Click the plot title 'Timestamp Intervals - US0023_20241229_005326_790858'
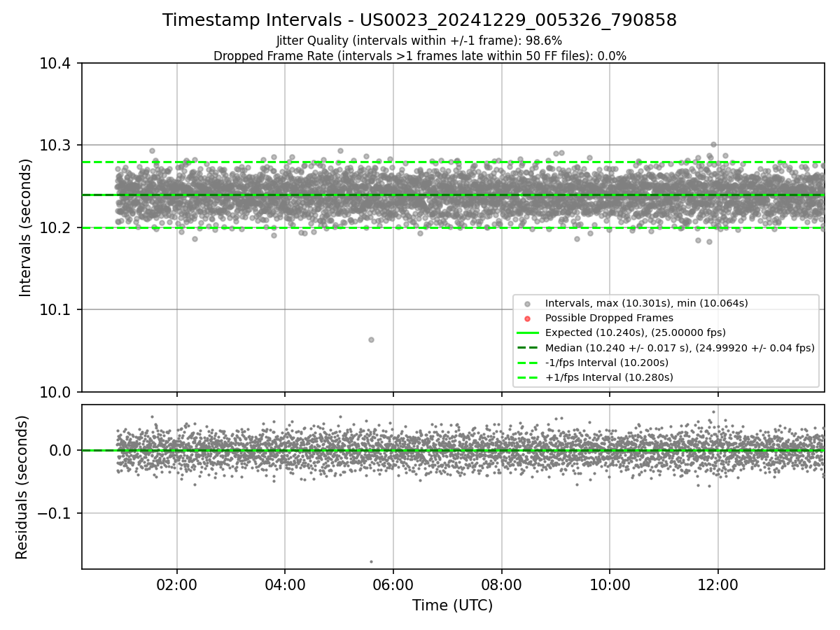Image resolution: width=840 pixels, height=630 pixels. click(x=419, y=20)
